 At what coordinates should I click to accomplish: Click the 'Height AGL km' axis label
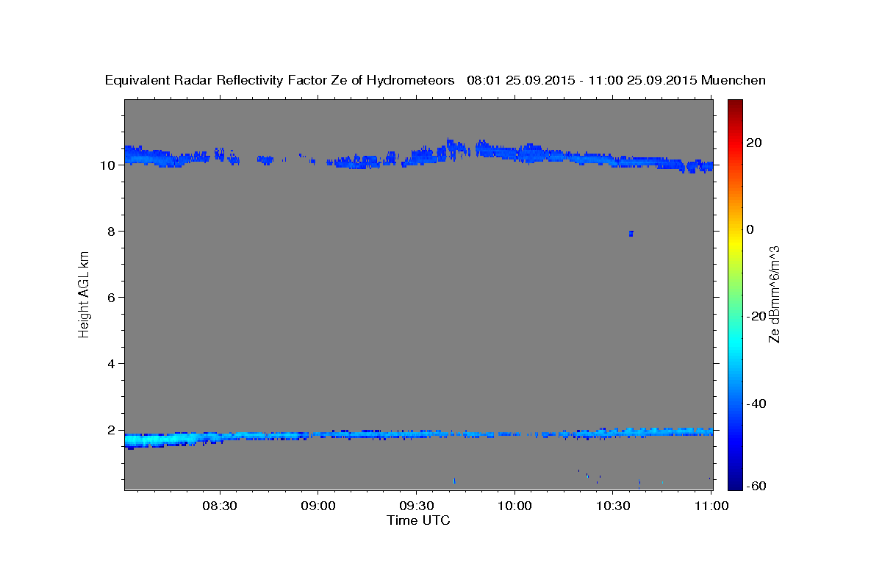[84, 294]
